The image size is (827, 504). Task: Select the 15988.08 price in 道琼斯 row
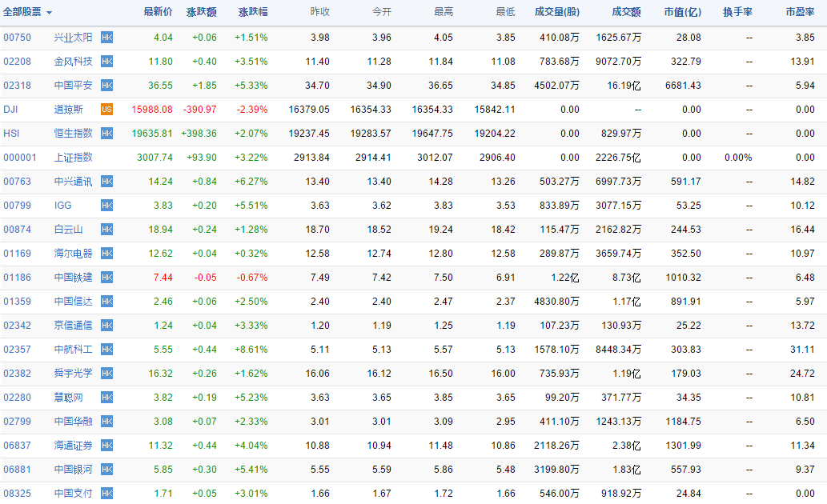pyautogui.click(x=152, y=110)
